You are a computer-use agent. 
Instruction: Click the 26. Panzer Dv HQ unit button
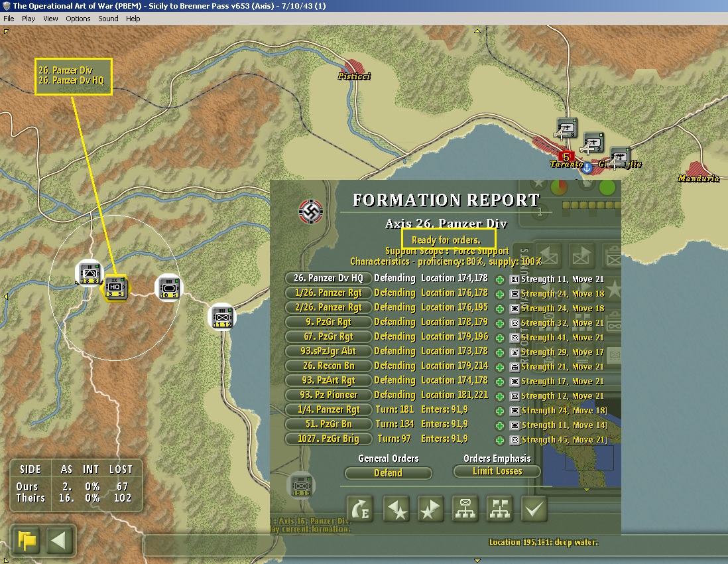coord(328,278)
